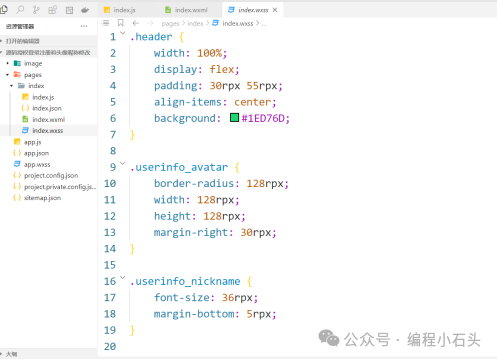
Task: Open index.wxml in the file tree
Action: pyautogui.click(x=48, y=119)
